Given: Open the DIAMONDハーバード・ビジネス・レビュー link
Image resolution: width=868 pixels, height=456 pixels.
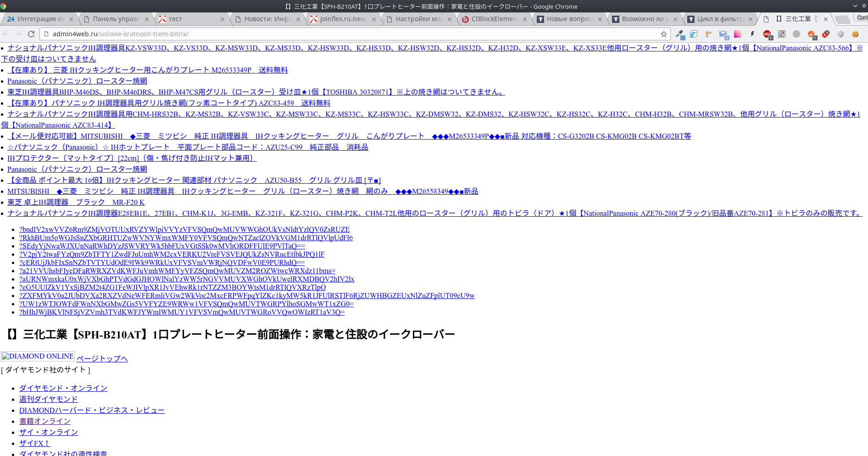Looking at the screenshot, I should click(x=92, y=410).
